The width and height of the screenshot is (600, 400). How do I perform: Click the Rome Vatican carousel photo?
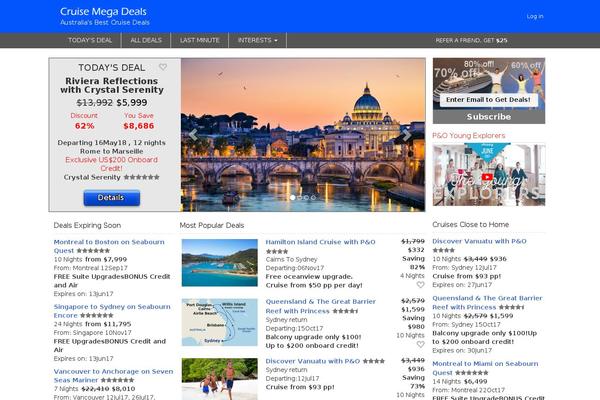[303, 135]
